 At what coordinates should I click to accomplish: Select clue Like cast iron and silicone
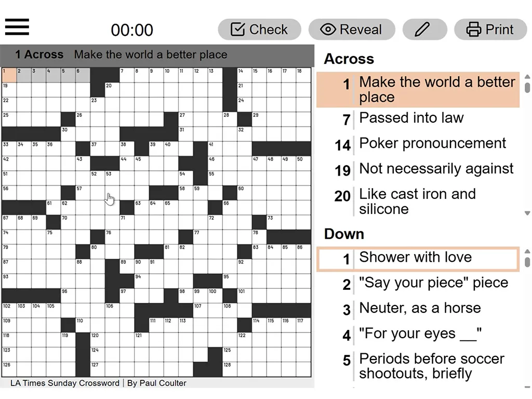coord(418,202)
